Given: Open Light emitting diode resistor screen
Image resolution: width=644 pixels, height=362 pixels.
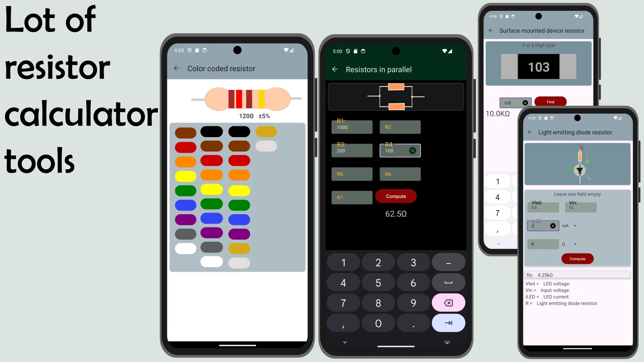Looking at the screenshot, I should coord(576,132).
